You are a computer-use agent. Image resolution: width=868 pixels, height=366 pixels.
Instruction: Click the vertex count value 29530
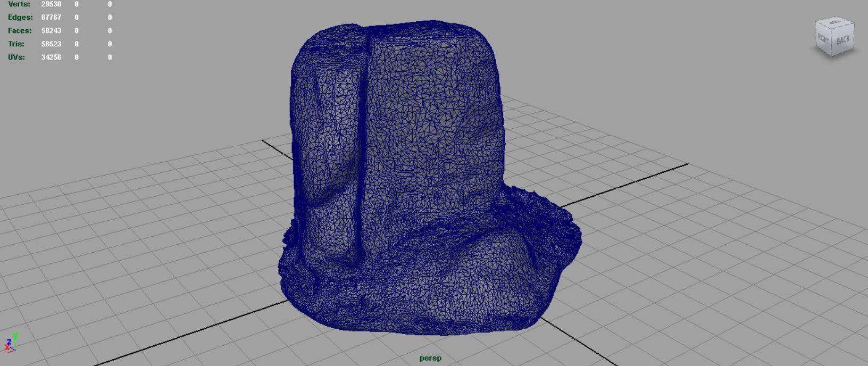pyautogui.click(x=51, y=4)
